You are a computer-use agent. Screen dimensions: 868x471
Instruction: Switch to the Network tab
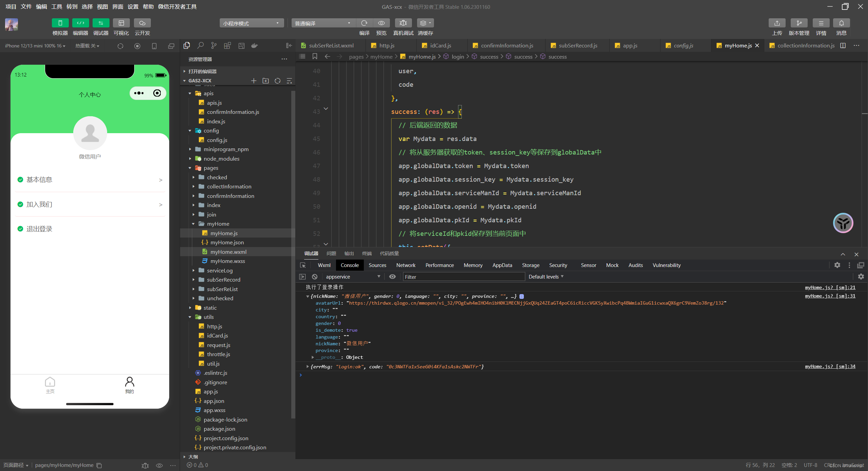(406, 265)
